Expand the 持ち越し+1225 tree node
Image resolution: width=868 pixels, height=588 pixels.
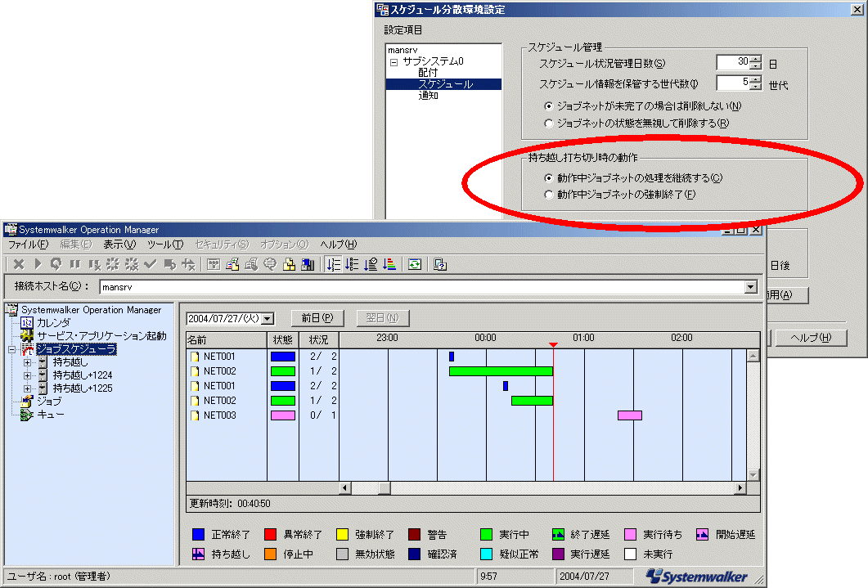[27, 389]
